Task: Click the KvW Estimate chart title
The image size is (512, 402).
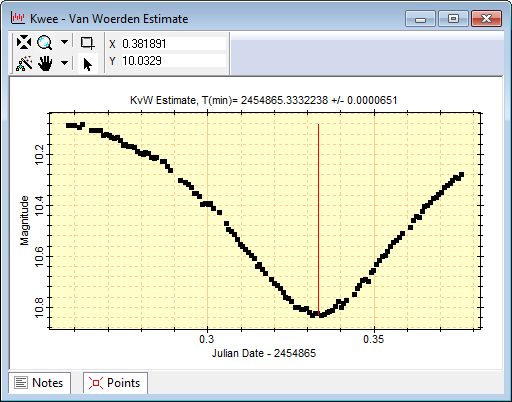Action: pos(263,100)
